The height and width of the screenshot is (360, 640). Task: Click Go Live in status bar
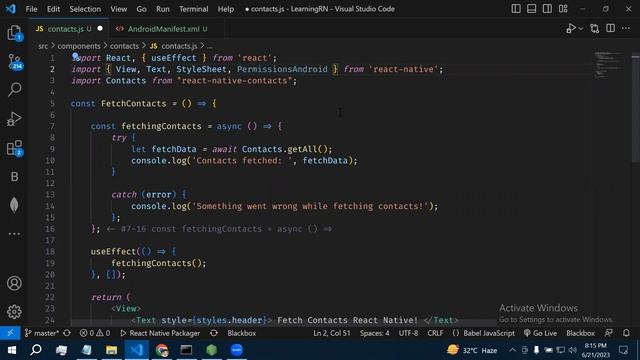pos(540,333)
